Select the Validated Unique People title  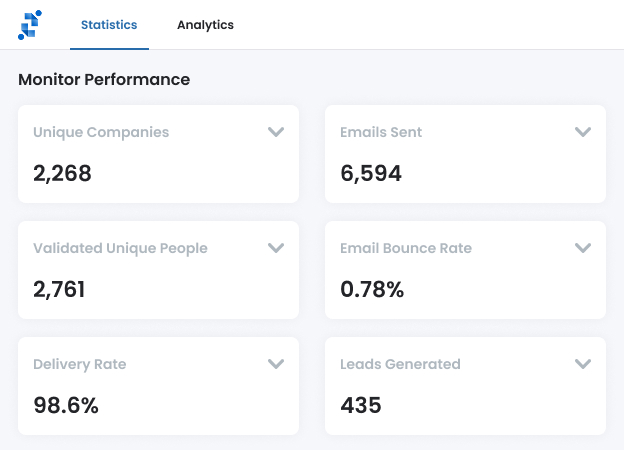[120, 248]
